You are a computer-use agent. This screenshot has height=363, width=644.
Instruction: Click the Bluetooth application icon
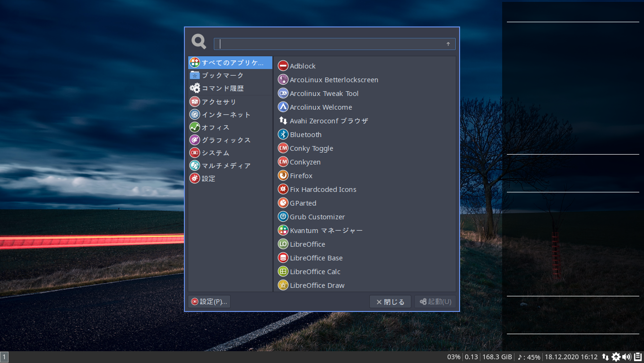click(x=283, y=134)
